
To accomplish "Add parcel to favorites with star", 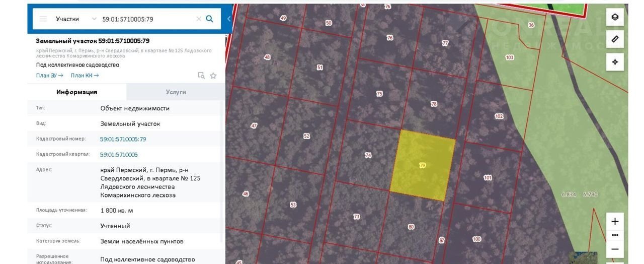I will click(x=213, y=76).
